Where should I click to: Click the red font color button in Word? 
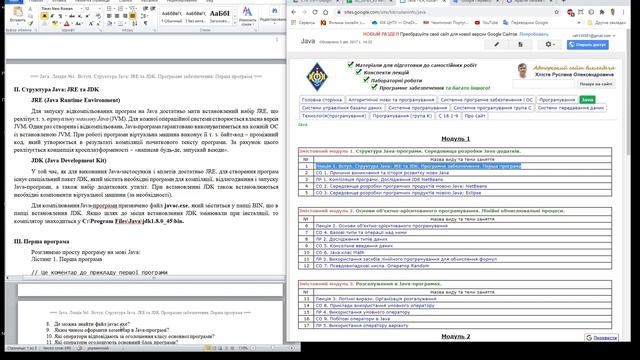point(67,23)
